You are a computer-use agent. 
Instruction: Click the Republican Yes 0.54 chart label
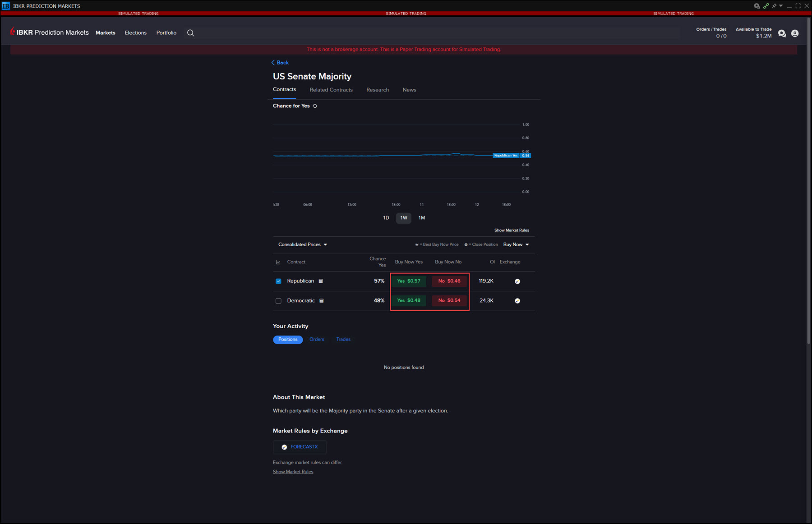(512, 156)
